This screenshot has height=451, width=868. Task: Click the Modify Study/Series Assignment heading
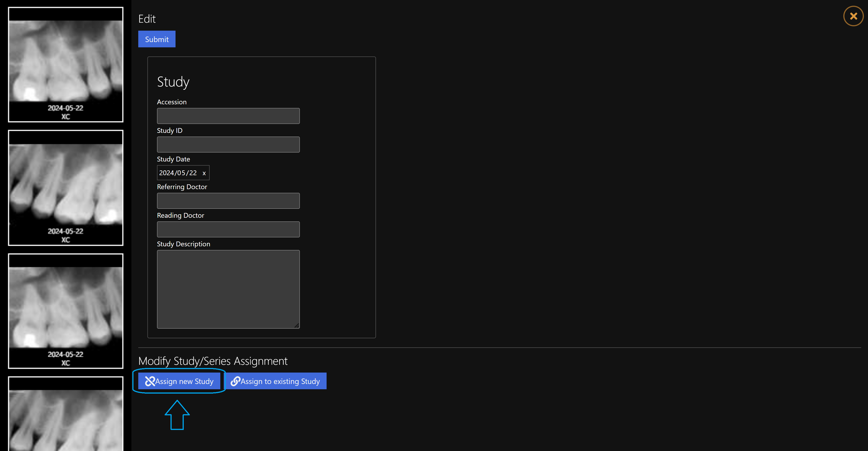213,361
